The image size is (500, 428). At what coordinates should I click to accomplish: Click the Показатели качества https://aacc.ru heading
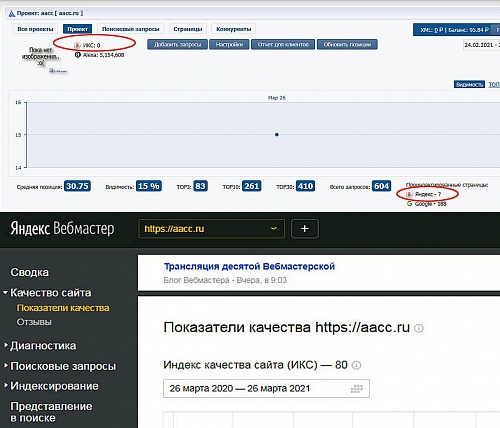pyautogui.click(x=287, y=328)
